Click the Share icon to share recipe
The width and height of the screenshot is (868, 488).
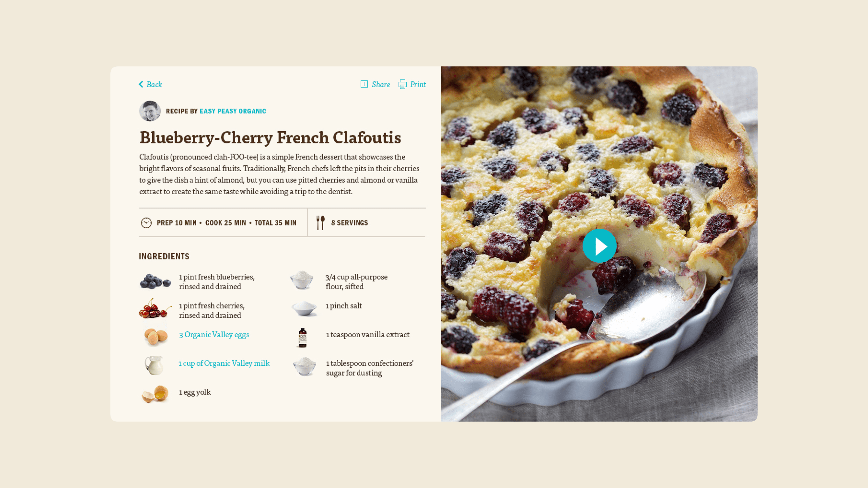pos(364,84)
